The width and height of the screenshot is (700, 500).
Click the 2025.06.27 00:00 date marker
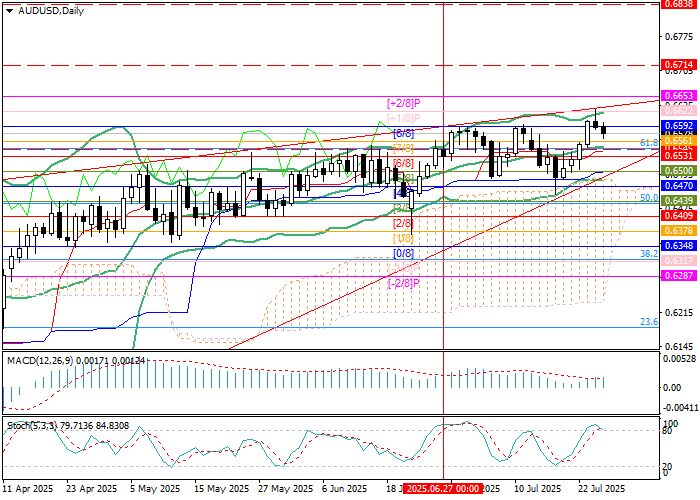pyautogui.click(x=443, y=488)
